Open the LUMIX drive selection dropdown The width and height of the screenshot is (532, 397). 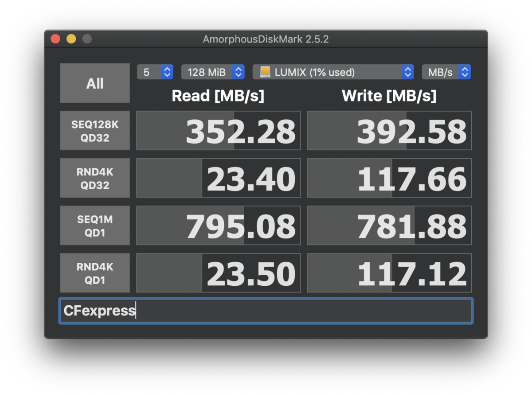click(333, 72)
